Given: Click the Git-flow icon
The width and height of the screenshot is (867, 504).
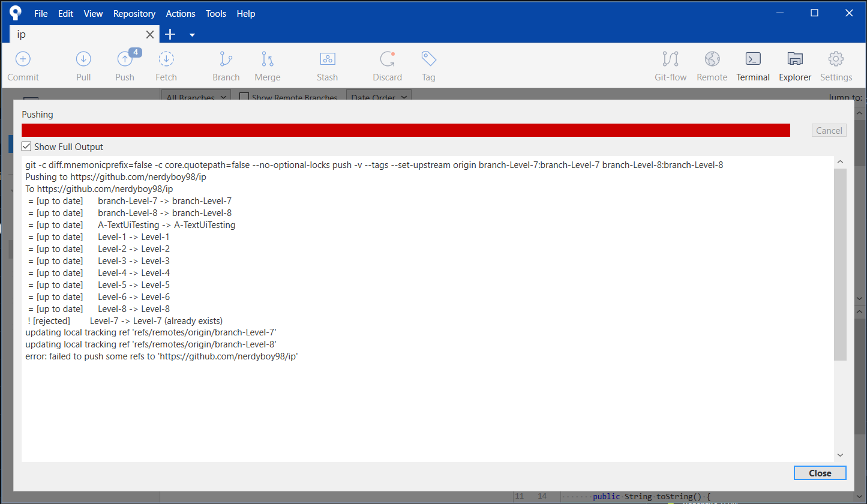Looking at the screenshot, I should [670, 65].
